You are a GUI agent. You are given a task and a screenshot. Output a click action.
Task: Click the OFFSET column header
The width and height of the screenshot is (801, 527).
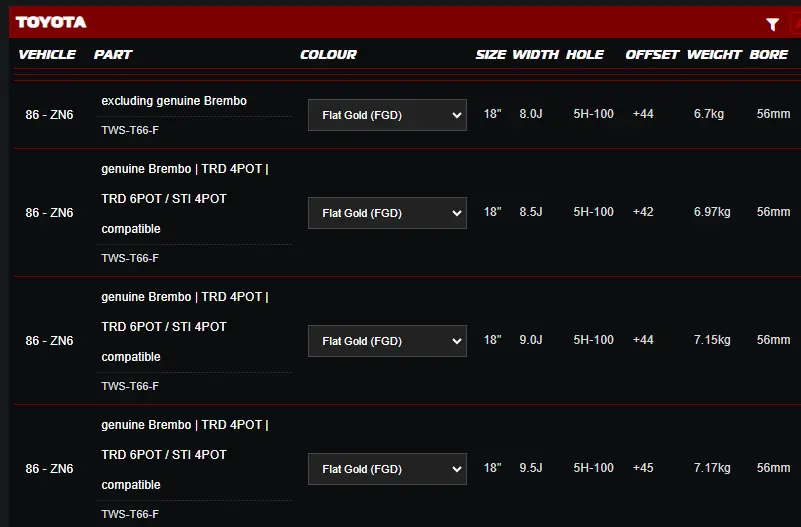coord(652,55)
